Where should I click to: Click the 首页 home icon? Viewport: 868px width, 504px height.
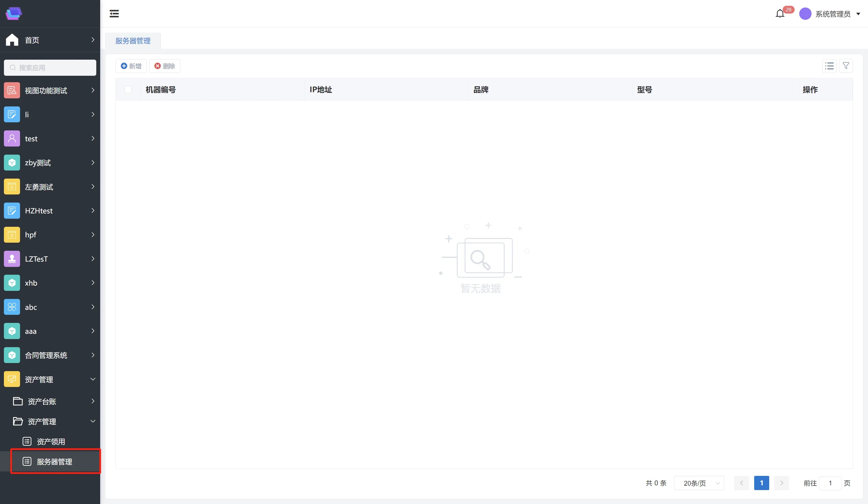click(x=12, y=40)
